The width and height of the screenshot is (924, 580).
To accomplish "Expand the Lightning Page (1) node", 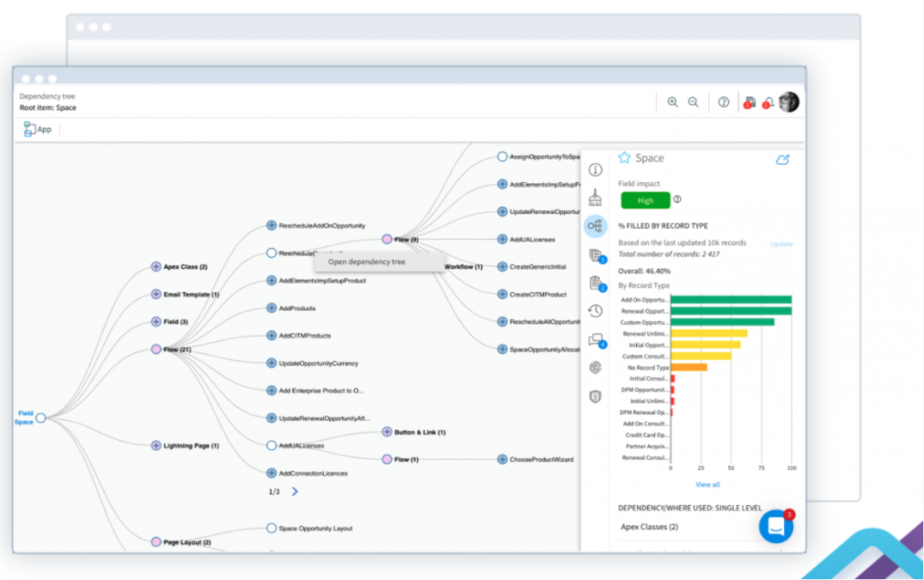I will pos(156,446).
